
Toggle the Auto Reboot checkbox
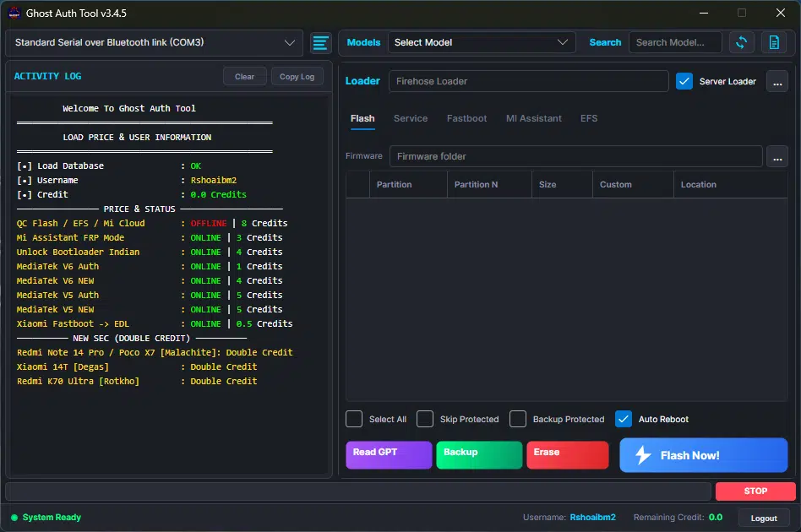tap(624, 419)
